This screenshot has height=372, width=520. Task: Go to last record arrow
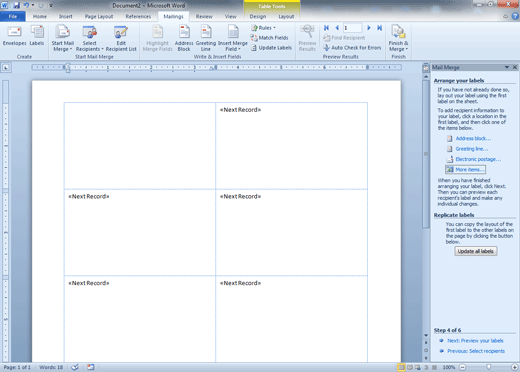point(379,28)
